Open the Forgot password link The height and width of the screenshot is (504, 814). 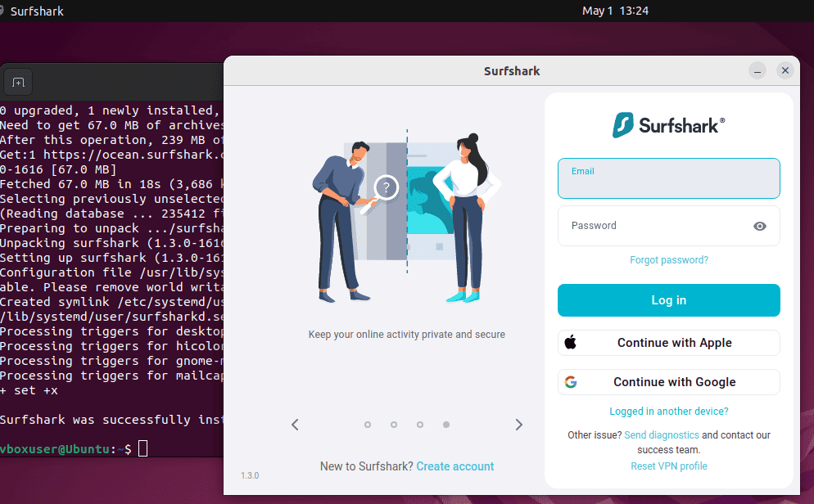click(668, 260)
